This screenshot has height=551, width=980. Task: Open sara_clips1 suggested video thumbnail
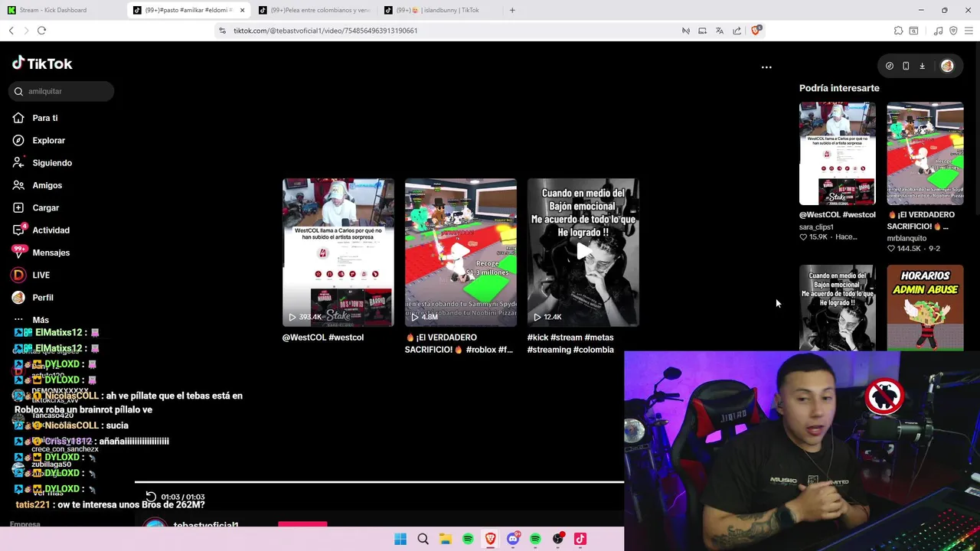(x=838, y=153)
